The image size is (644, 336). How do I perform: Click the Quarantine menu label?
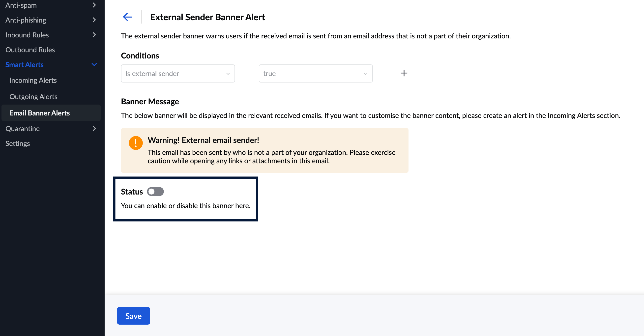[x=23, y=128]
